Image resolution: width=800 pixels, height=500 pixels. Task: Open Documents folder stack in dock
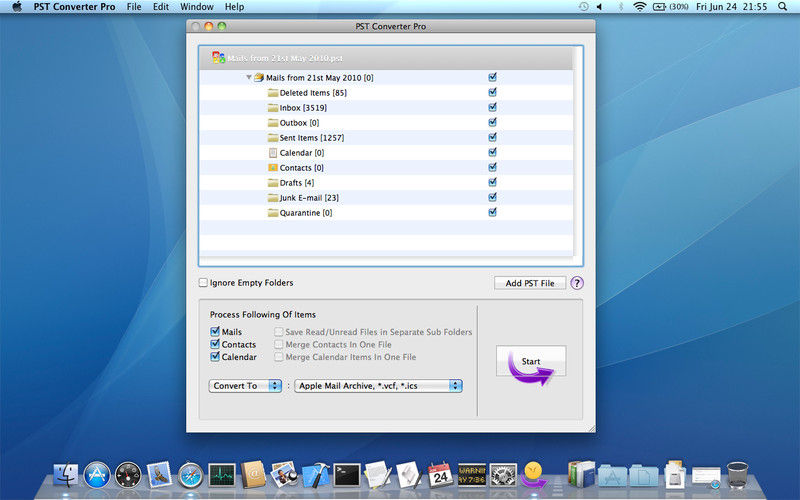pos(644,475)
